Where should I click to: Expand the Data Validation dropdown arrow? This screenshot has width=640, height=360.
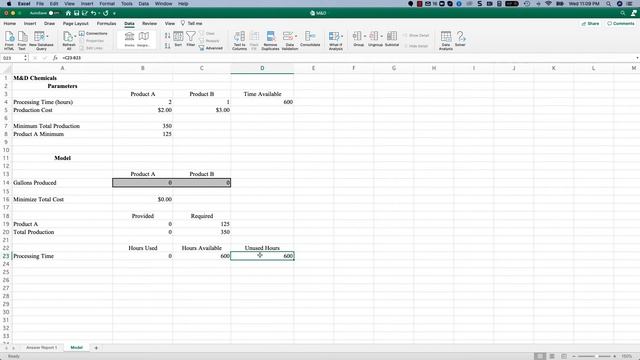296,36
